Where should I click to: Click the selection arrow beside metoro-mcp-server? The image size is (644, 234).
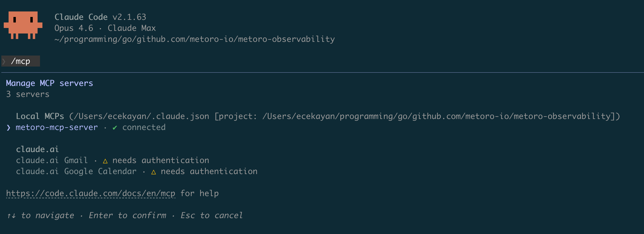(x=9, y=128)
